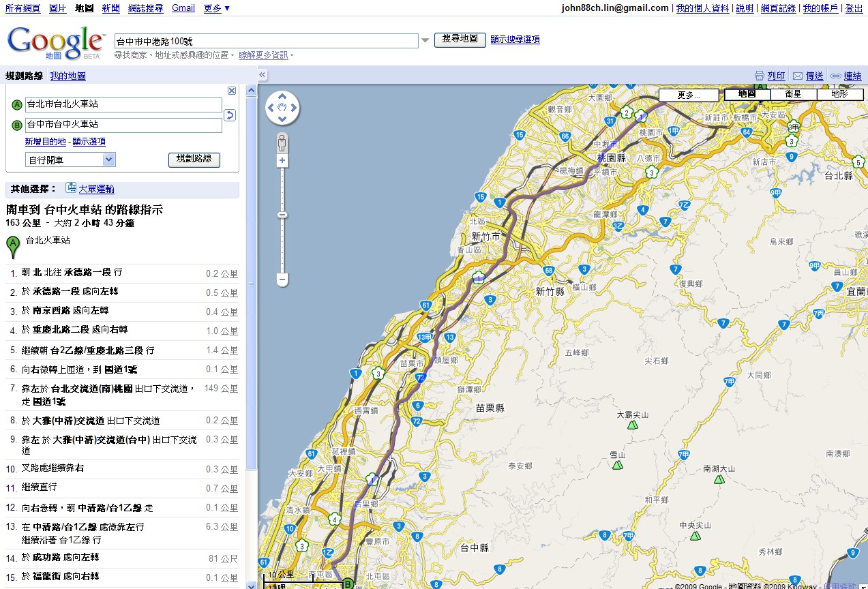Open the travel mode dropdown 自行開車
868x589 pixels.
coord(70,160)
